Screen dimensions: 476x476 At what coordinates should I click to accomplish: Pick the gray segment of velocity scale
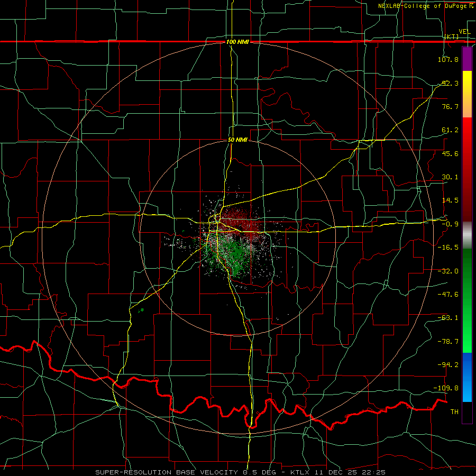[x=467, y=235]
